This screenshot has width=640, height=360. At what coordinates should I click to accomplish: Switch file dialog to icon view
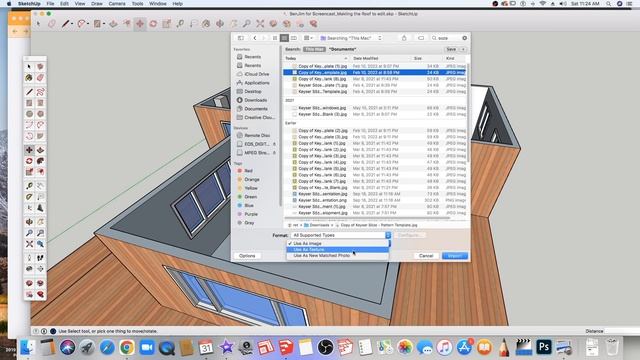275,38
